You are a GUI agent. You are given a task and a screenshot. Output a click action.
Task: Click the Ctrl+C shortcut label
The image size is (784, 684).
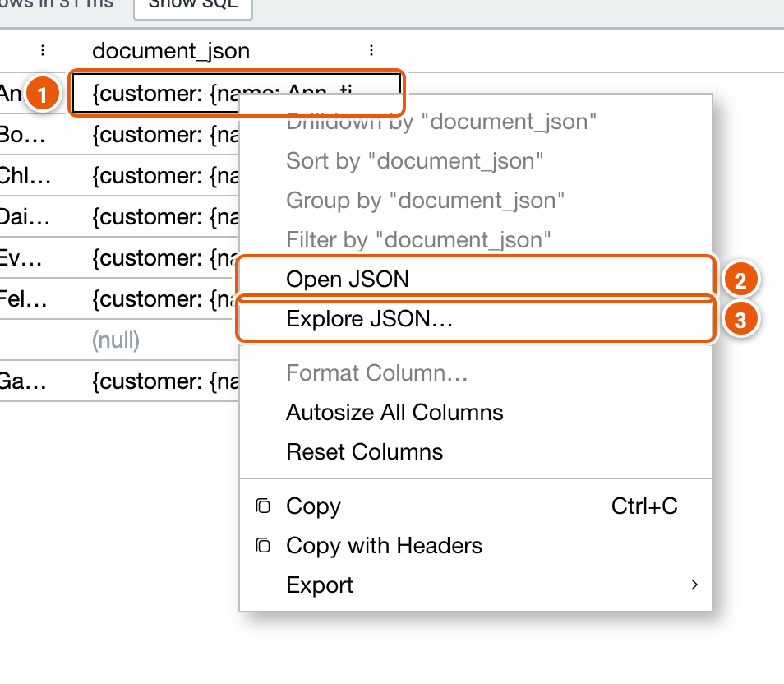644,506
